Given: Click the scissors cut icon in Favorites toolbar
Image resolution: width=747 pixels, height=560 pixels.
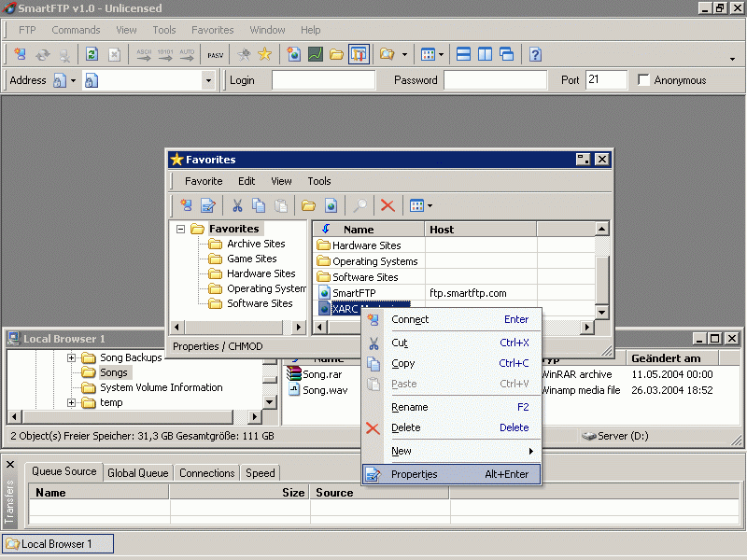Looking at the screenshot, I should [x=237, y=205].
